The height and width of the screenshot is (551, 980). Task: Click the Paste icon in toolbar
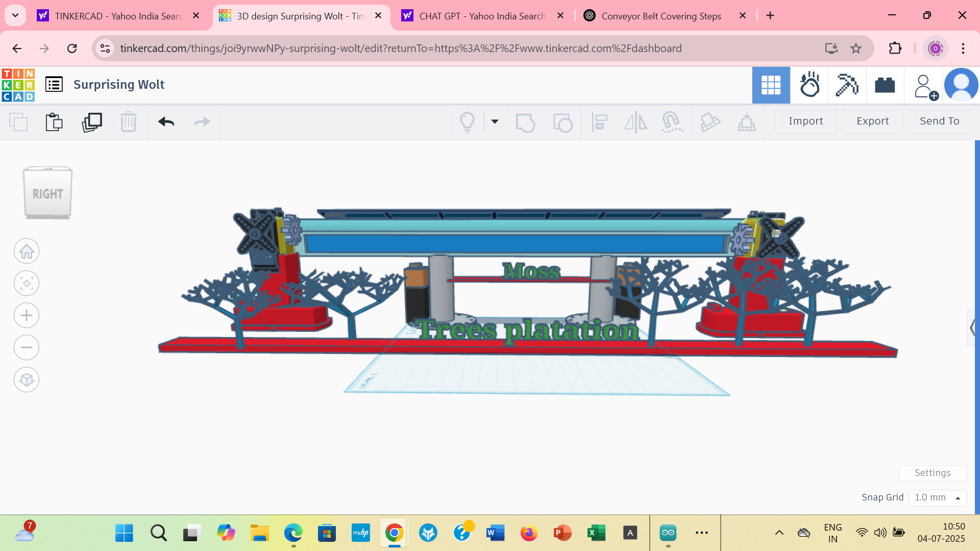tap(54, 122)
